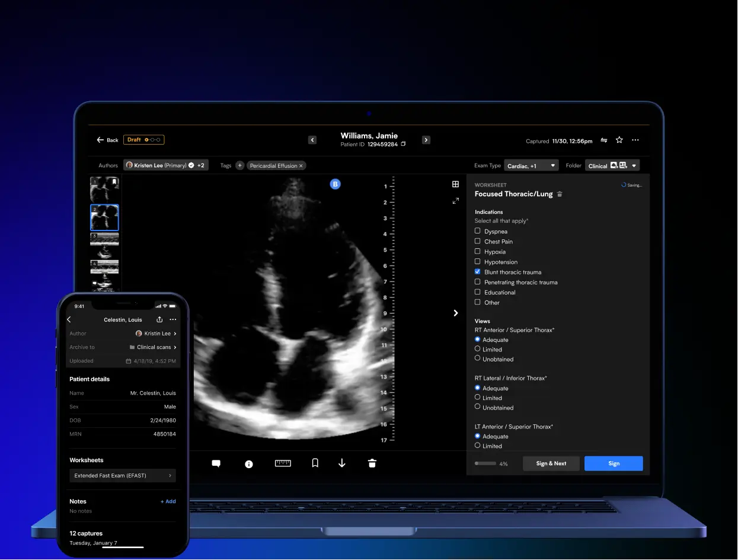Check the Chest Pain indication
Screen dimensions: 738x560
coord(478,241)
